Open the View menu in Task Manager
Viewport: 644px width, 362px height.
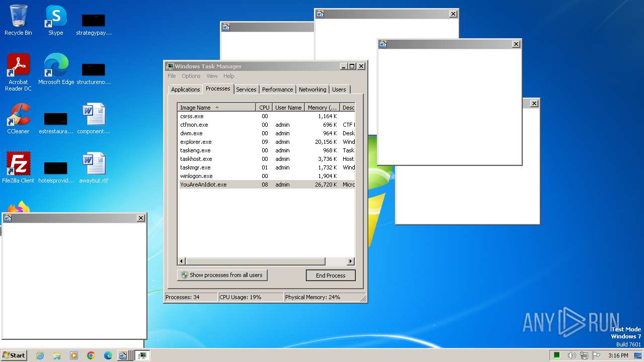click(x=212, y=76)
